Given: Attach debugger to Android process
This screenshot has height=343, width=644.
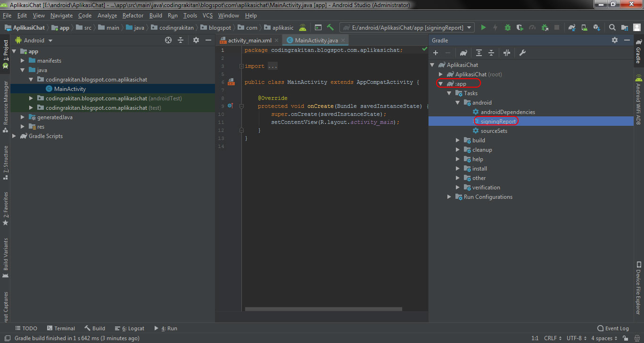Looking at the screenshot, I should pyautogui.click(x=545, y=28).
